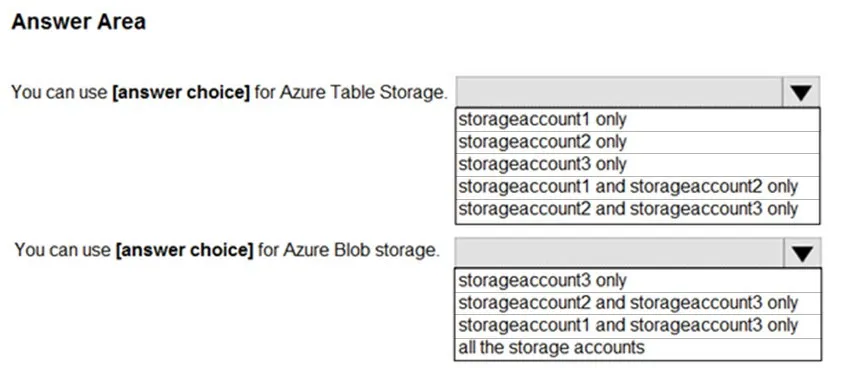This screenshot has width=841, height=368.
Task: Click bold '[answer choice]' in Blob storage sentence
Action: [184, 251]
